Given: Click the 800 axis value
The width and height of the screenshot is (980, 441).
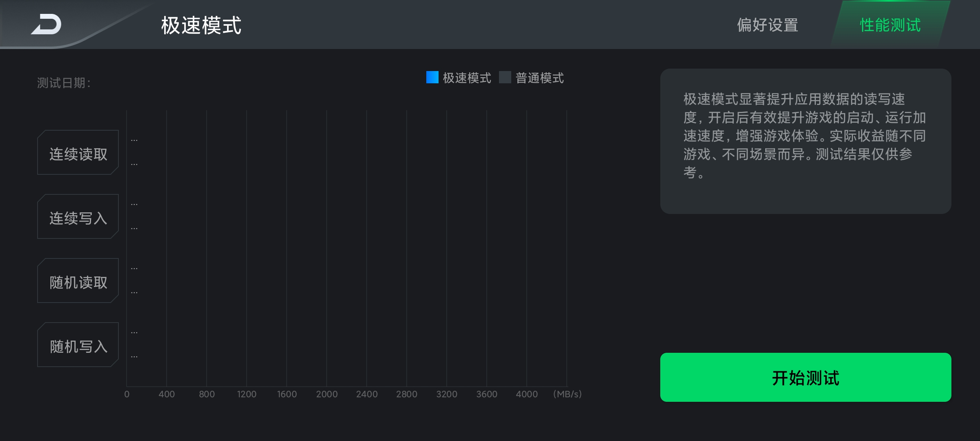Looking at the screenshot, I should 207,394.
